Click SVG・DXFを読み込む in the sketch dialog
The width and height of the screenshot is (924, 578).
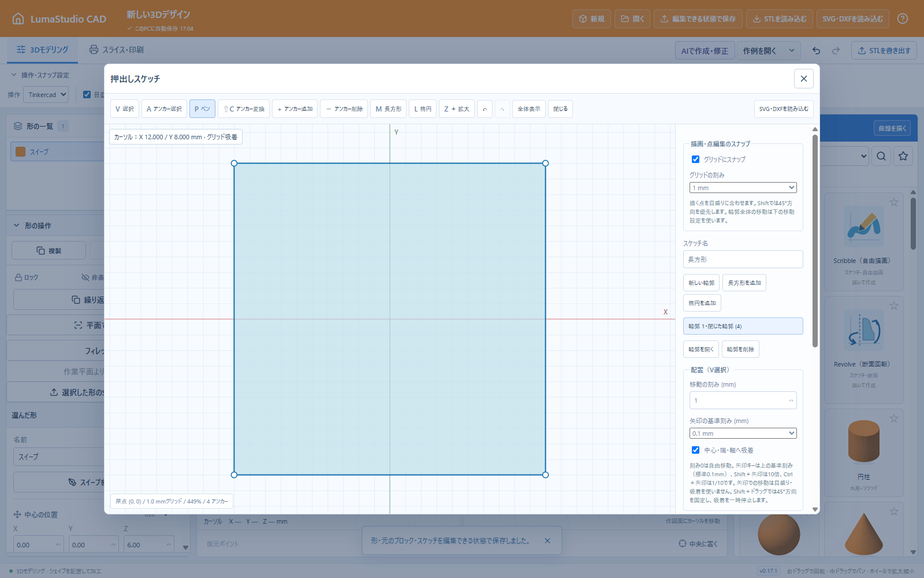point(784,109)
